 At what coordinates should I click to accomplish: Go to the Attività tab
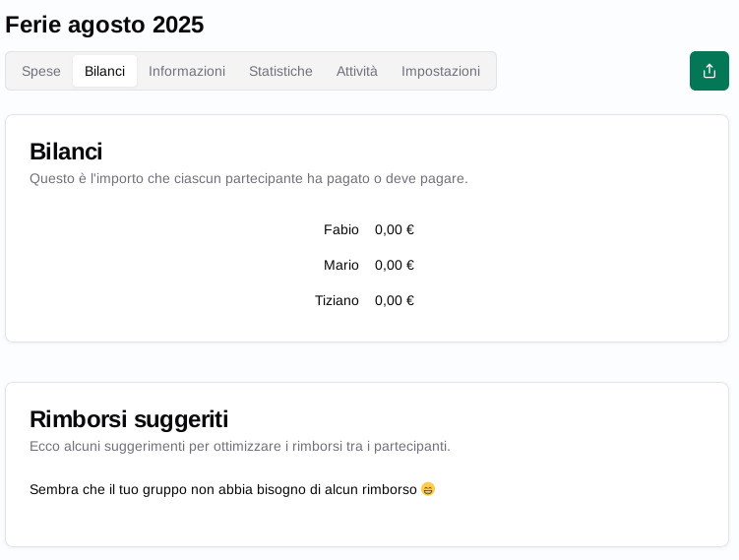(x=357, y=71)
